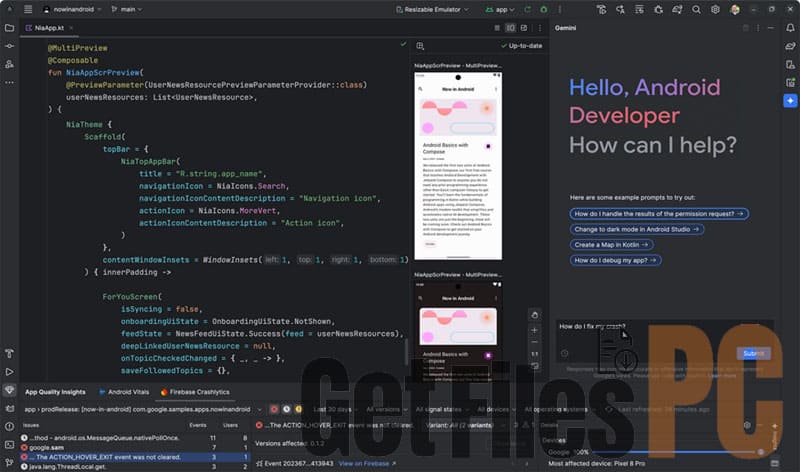Open Resizable Emulator device dropdown
Image resolution: width=800 pixels, height=472 pixels.
(x=432, y=9)
